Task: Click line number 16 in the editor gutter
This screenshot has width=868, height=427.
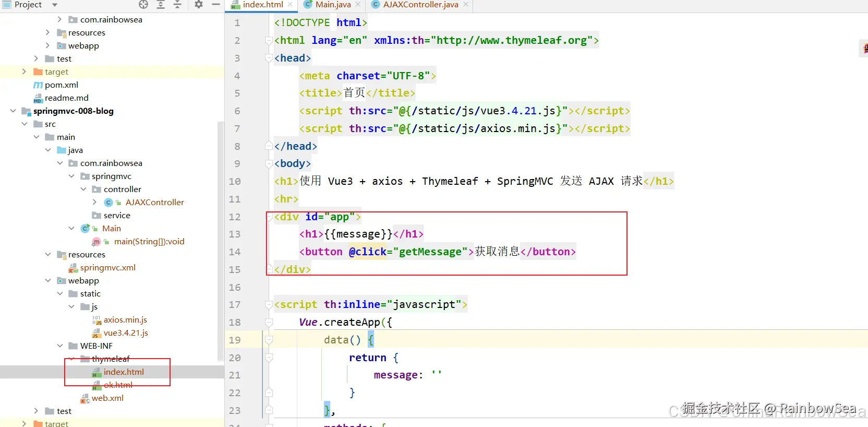Action: pos(235,287)
